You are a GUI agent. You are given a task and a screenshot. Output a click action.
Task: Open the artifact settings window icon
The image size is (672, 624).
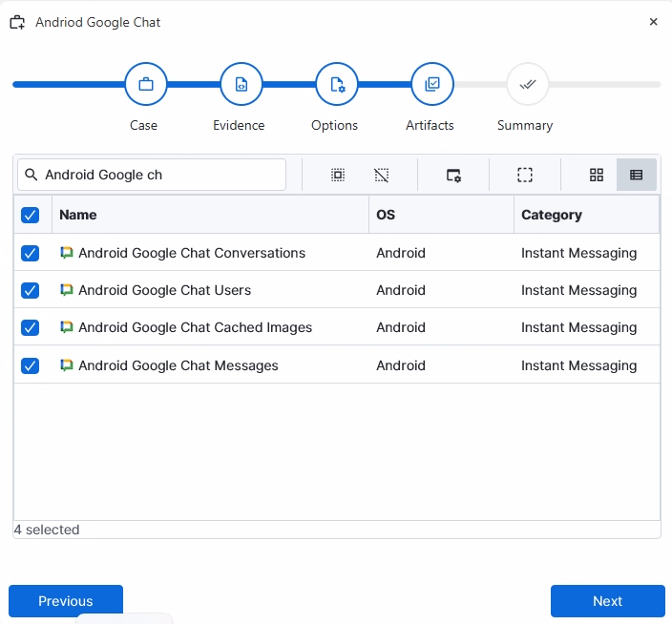tap(453, 175)
